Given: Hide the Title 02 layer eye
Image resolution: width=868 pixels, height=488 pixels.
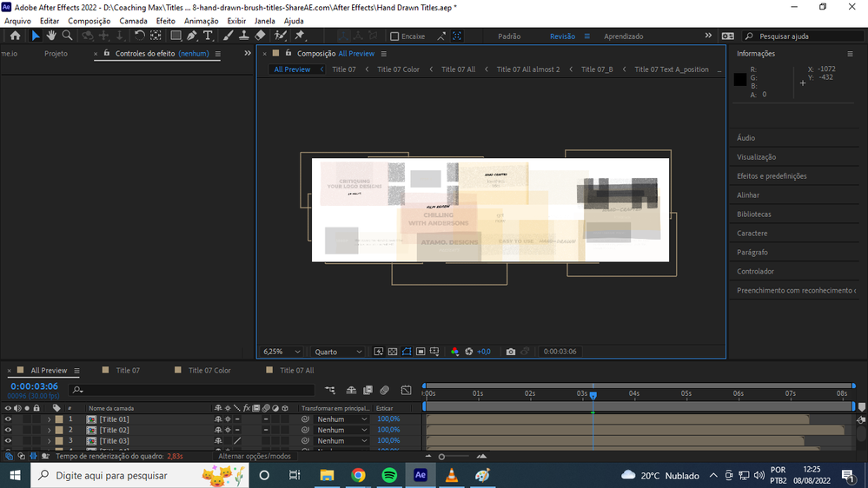Looking at the screenshot, I should pyautogui.click(x=8, y=430).
